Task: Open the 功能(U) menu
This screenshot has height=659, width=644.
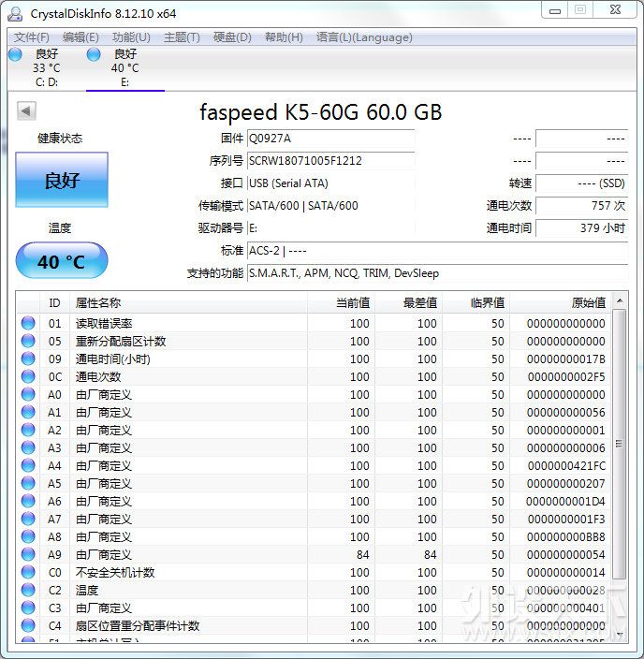Action: (x=131, y=37)
